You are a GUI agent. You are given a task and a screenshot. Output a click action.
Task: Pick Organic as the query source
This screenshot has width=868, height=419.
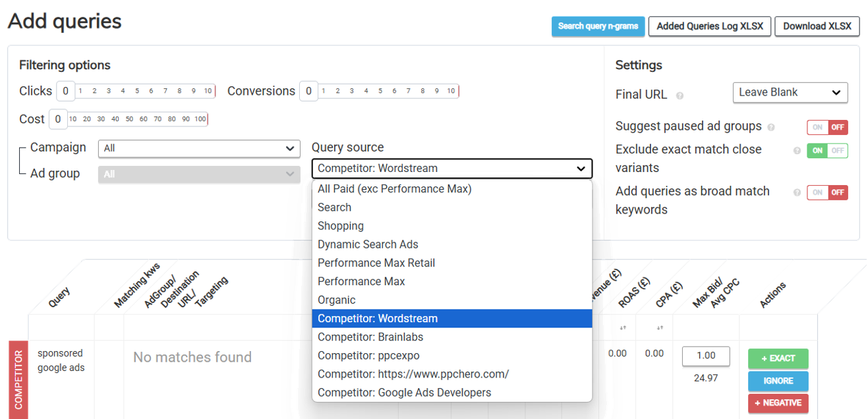(x=337, y=300)
